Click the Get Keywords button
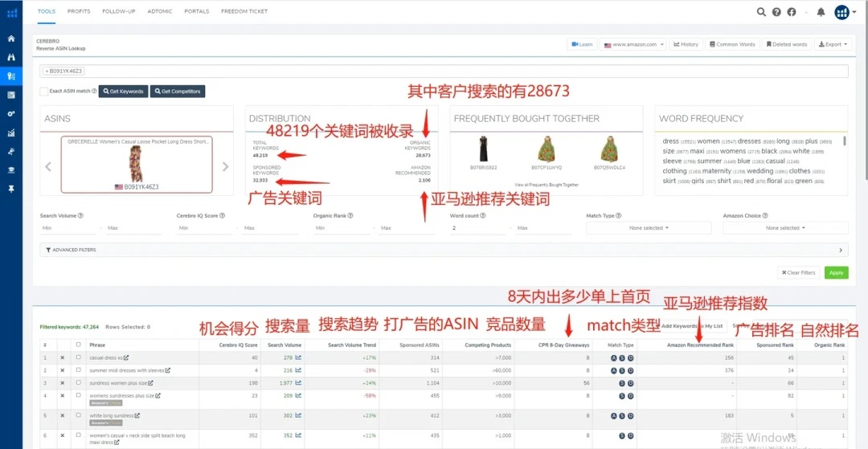Image resolution: width=868 pixels, height=449 pixels. pyautogui.click(x=124, y=92)
